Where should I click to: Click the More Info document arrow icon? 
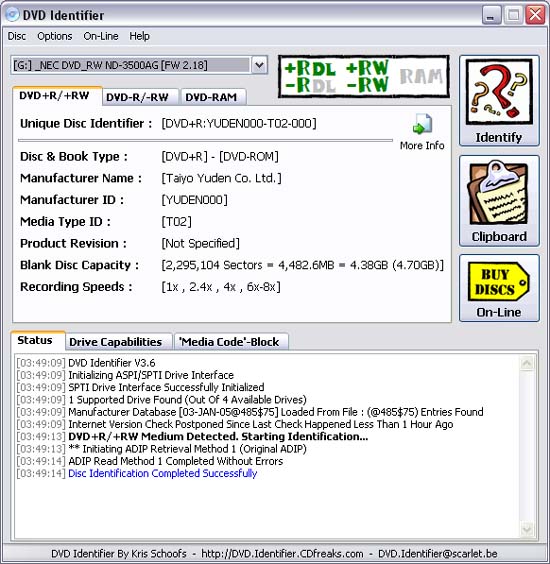[x=422, y=124]
